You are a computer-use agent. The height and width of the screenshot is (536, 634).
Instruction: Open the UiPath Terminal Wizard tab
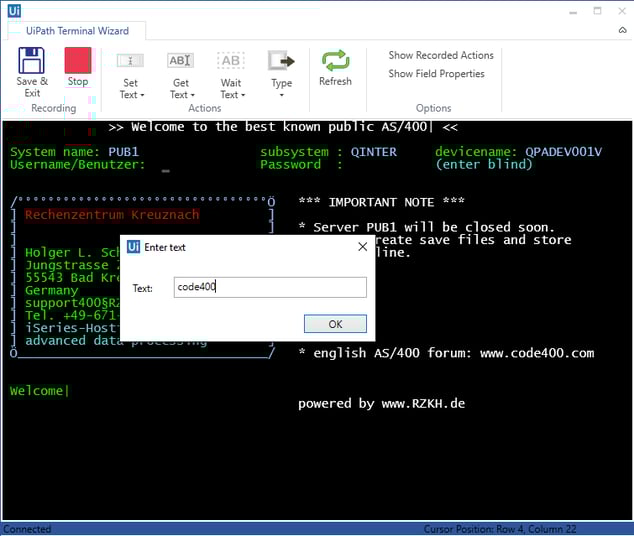(77, 31)
